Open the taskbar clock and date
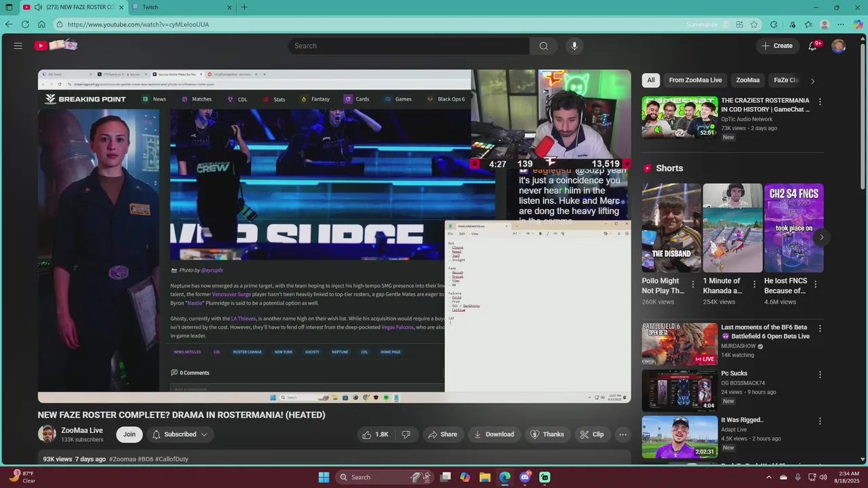 click(x=848, y=477)
